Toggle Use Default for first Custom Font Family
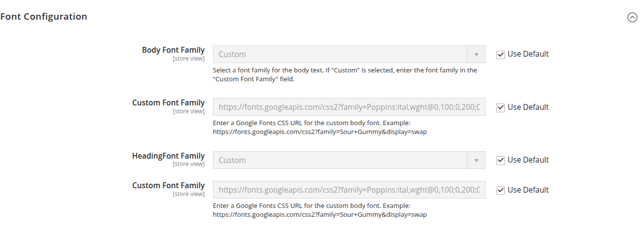The width and height of the screenshot is (644, 236). pyautogui.click(x=501, y=108)
